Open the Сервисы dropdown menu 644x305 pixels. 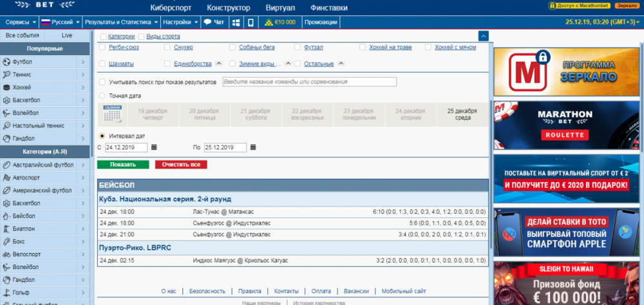(20, 22)
